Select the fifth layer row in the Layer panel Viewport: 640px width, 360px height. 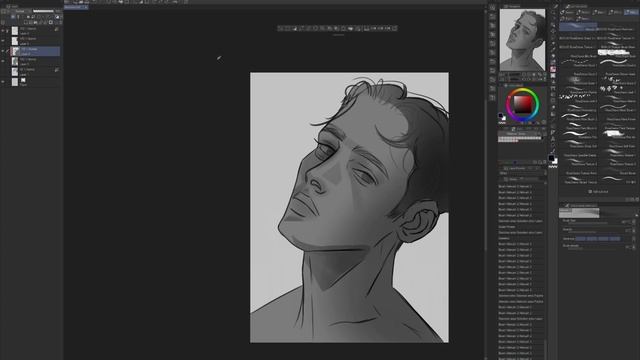(x=35, y=71)
